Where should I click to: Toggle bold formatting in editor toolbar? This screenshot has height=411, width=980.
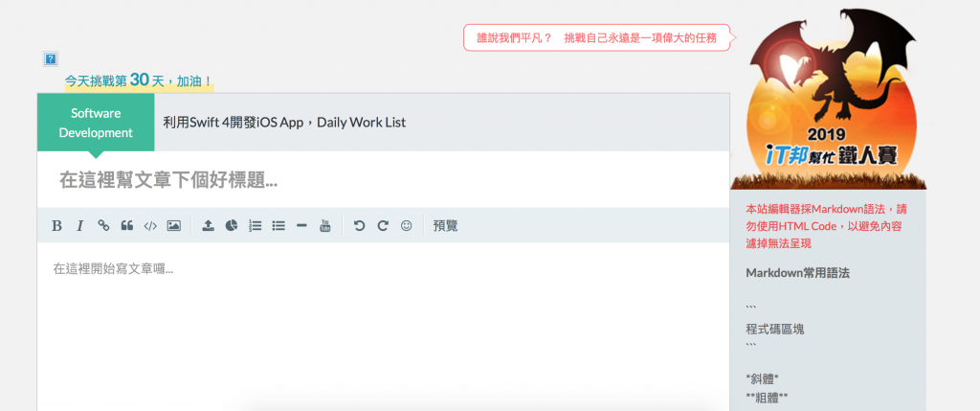coord(56,226)
